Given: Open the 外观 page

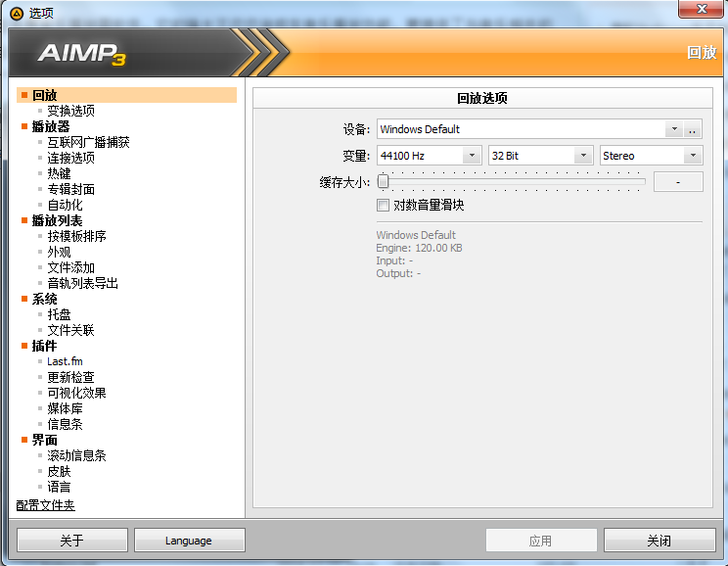Looking at the screenshot, I should 59,252.
